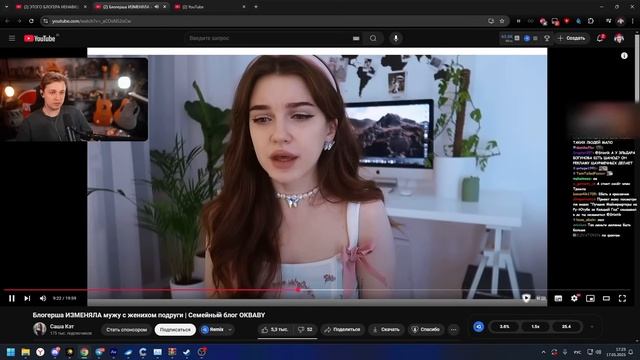640x360 pixels.
Task: Pause the video with the pause button
Action: tap(12, 299)
